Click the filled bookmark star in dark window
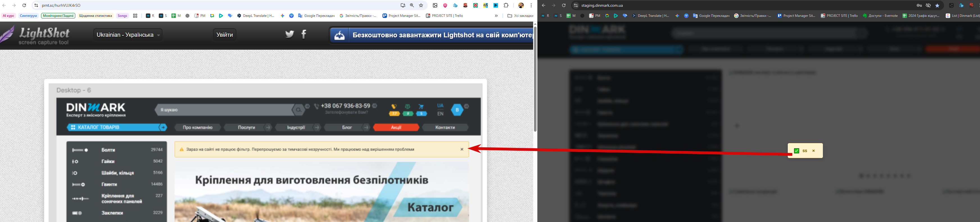 pyautogui.click(x=937, y=5)
